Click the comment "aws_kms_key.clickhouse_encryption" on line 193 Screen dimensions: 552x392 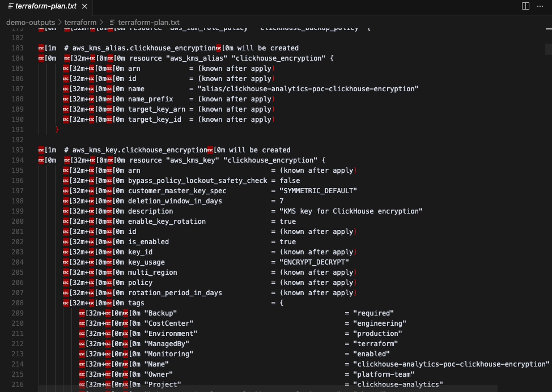click(x=140, y=150)
